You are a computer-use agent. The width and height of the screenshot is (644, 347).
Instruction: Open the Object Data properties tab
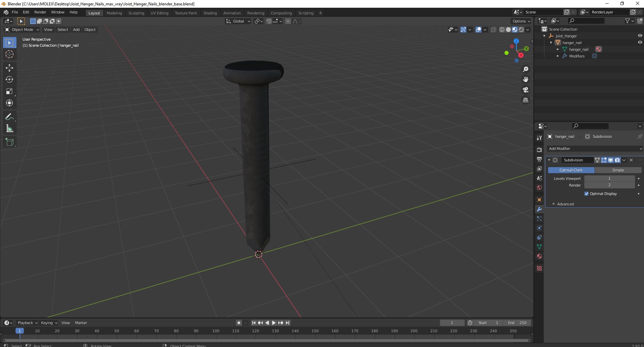point(539,247)
